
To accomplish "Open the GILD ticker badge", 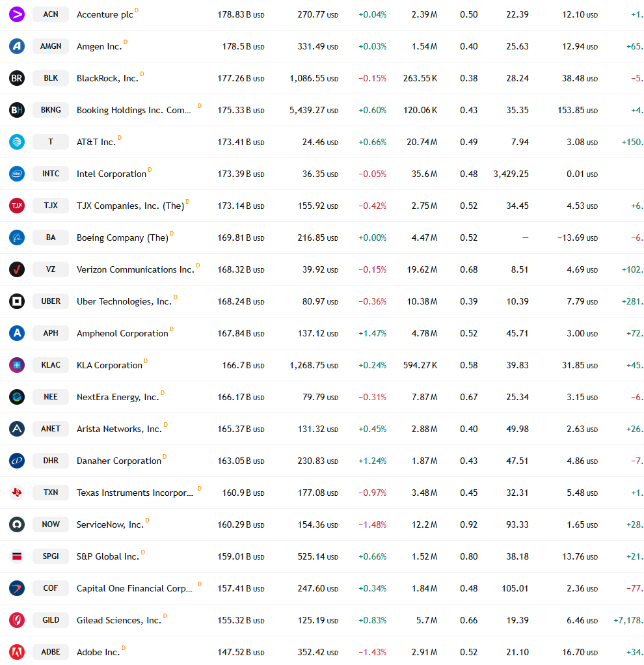I will (x=51, y=620).
